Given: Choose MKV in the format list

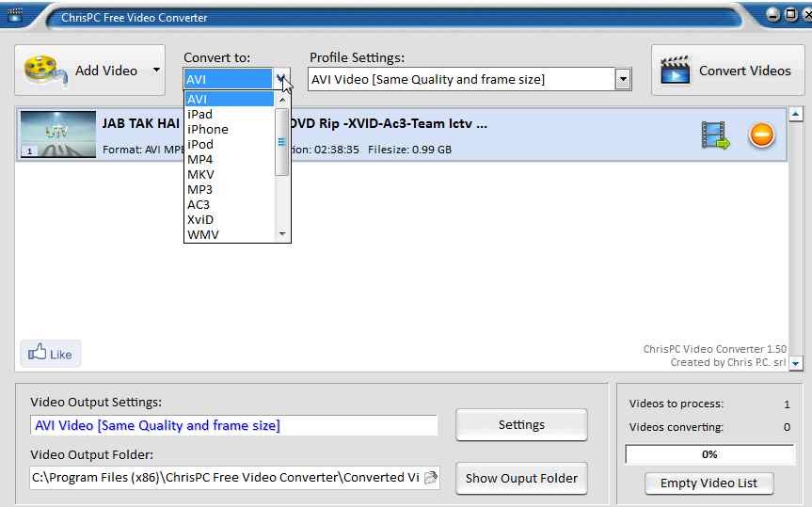Looking at the screenshot, I should click(x=200, y=174).
